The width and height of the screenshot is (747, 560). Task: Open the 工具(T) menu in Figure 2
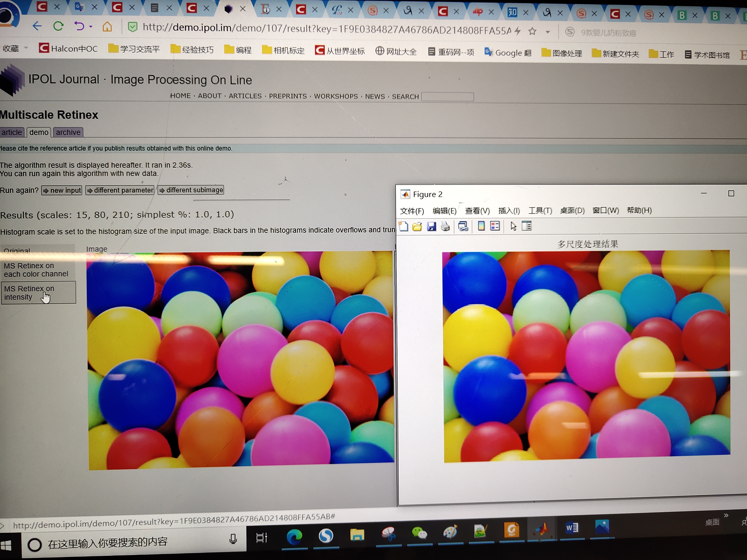(540, 211)
